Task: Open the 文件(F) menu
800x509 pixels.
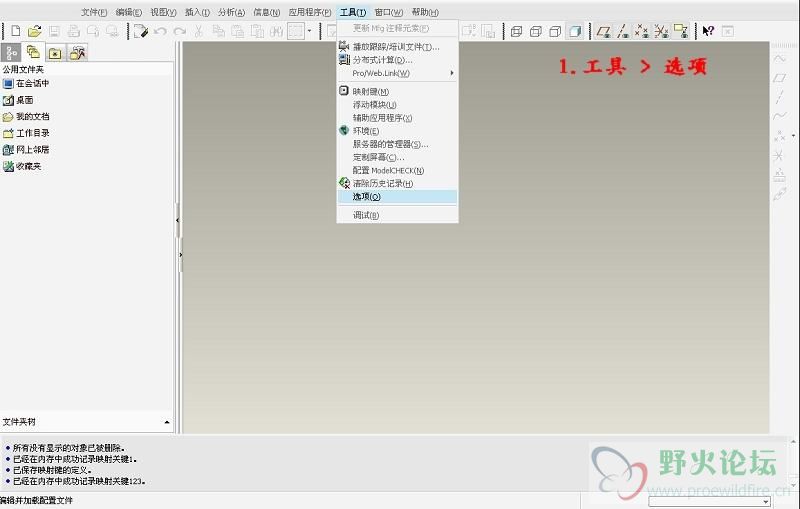Action: (x=94, y=12)
